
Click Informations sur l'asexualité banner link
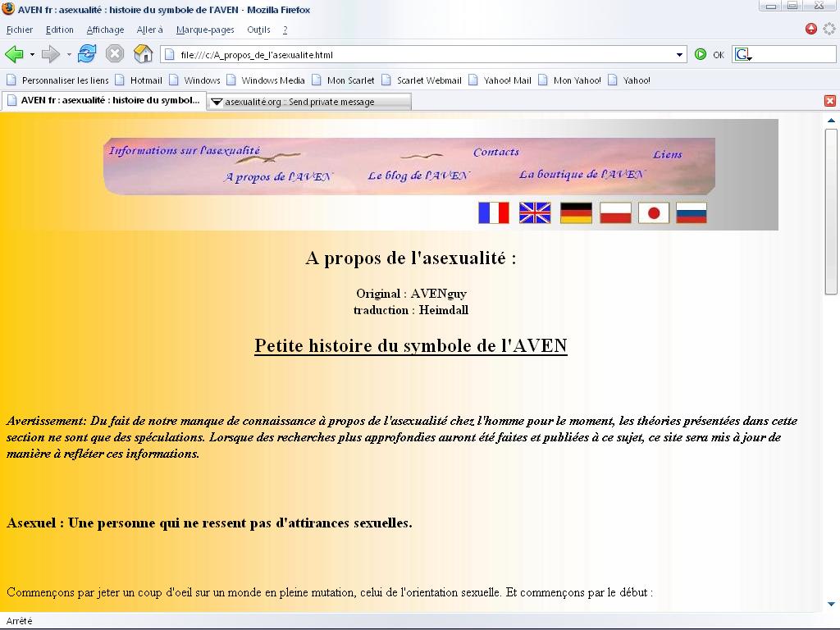pyautogui.click(x=185, y=151)
